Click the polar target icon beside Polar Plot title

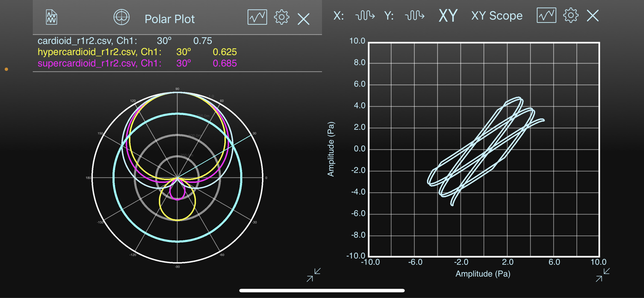coord(121,16)
